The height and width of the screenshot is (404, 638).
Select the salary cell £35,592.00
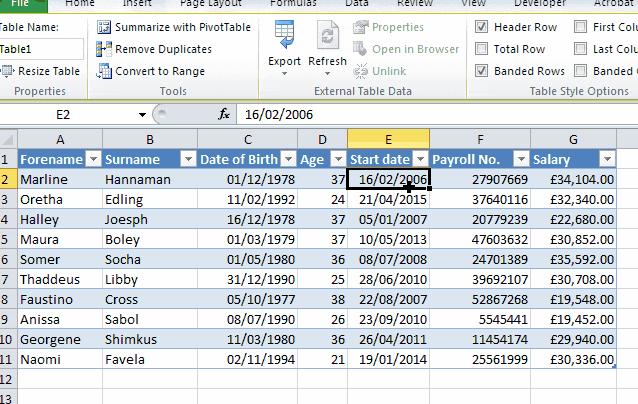pyautogui.click(x=573, y=259)
